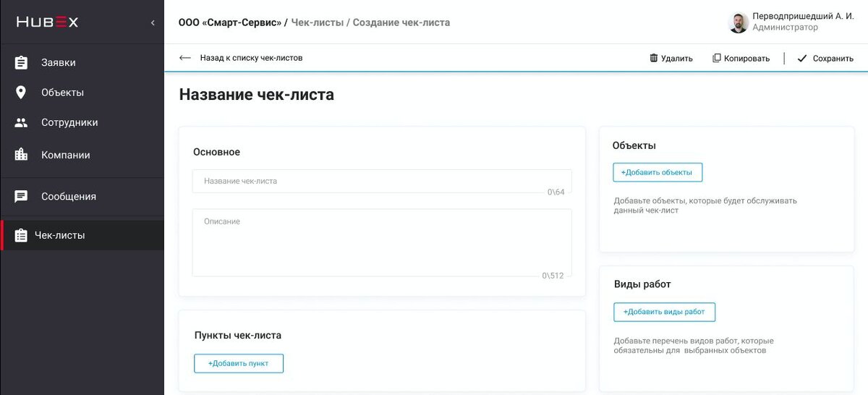
Task: Click the checkmark save icon
Action: pos(801,58)
